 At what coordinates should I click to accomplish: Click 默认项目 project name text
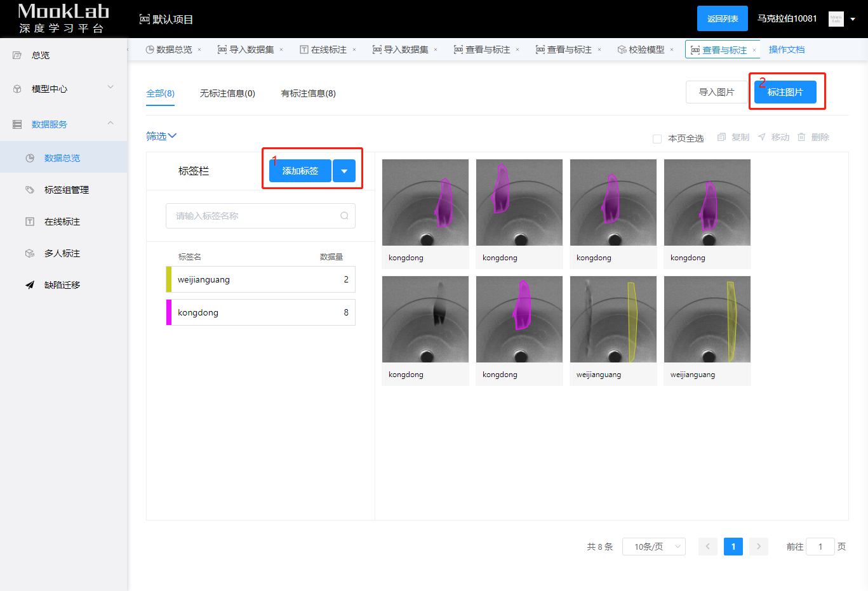pyautogui.click(x=173, y=19)
